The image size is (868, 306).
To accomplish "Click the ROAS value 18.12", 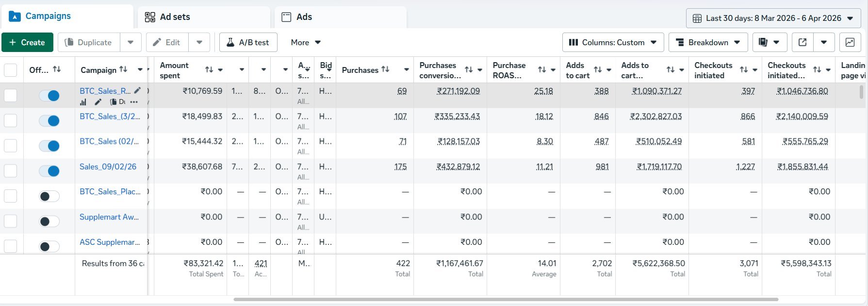I will 543,116.
